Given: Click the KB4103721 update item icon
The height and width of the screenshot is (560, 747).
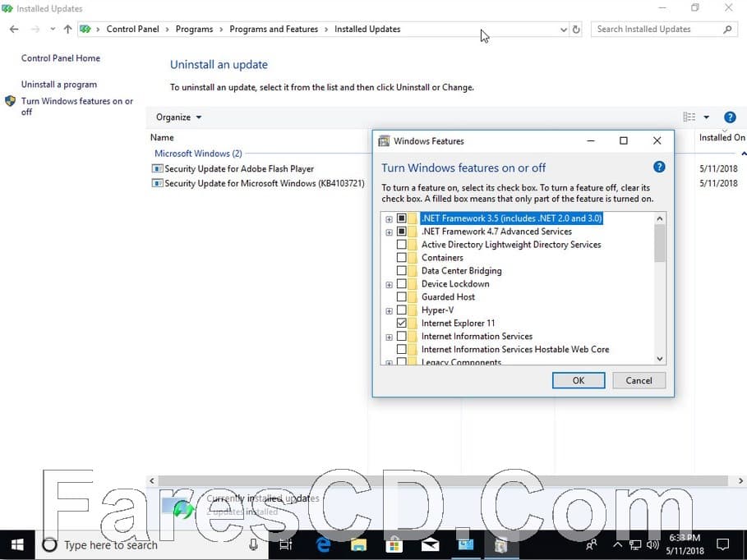Looking at the screenshot, I should point(157,183).
